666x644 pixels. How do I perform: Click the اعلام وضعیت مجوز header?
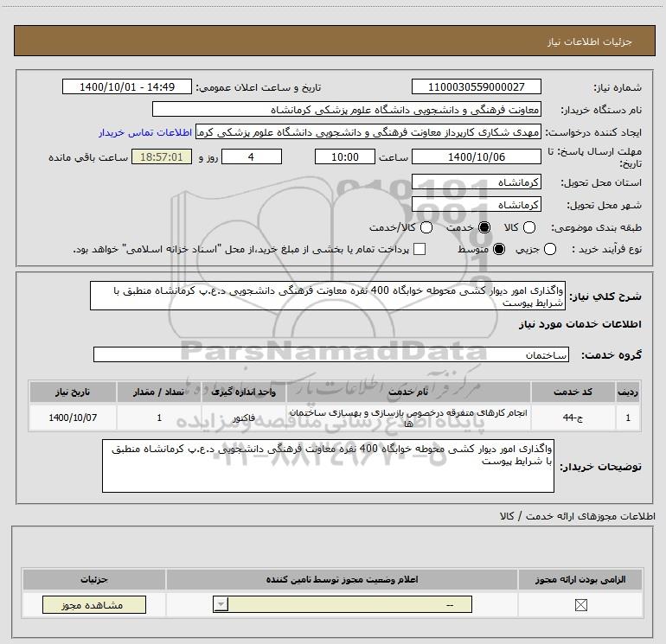click(x=342, y=579)
